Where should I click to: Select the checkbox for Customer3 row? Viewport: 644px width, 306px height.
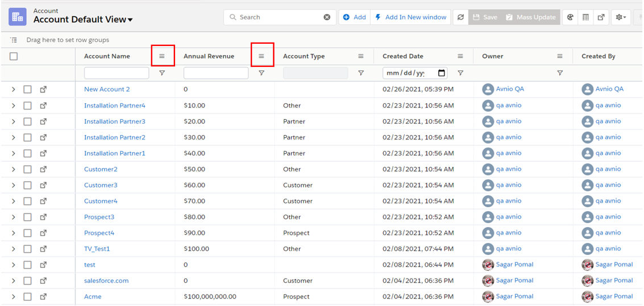click(27, 185)
